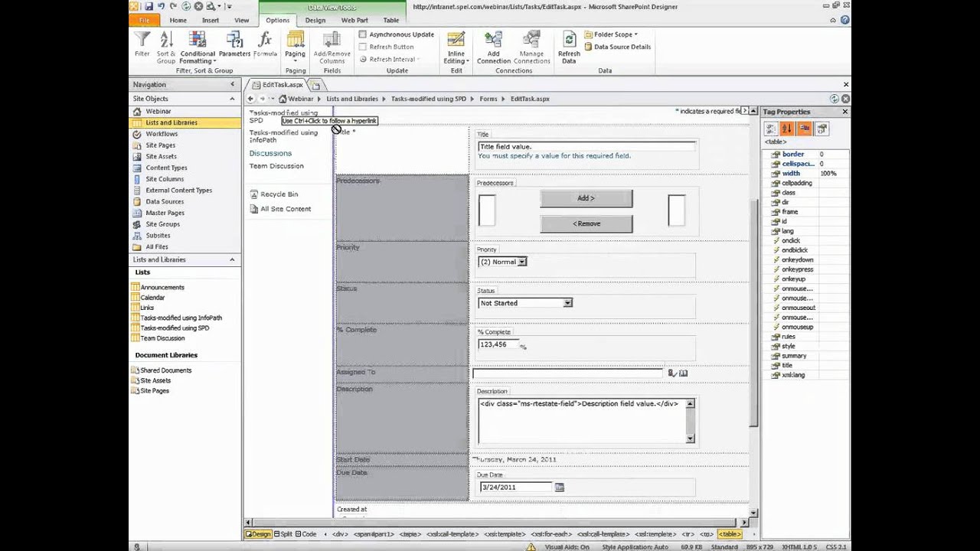Click the Title field value input

point(586,146)
